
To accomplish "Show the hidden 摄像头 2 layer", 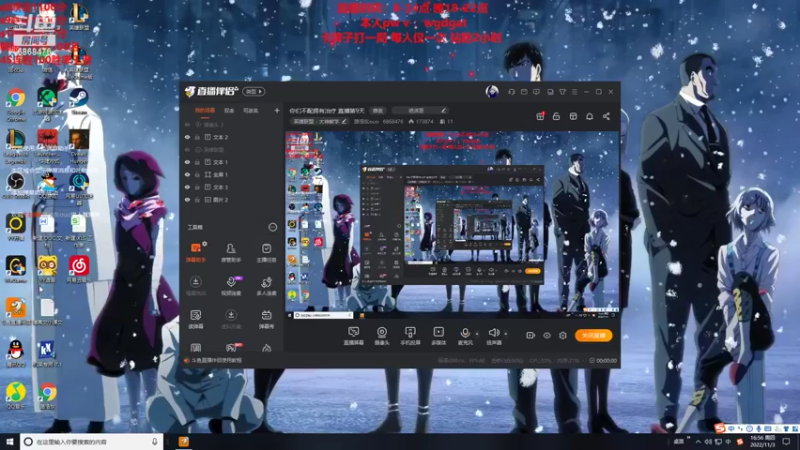I will 187,125.
